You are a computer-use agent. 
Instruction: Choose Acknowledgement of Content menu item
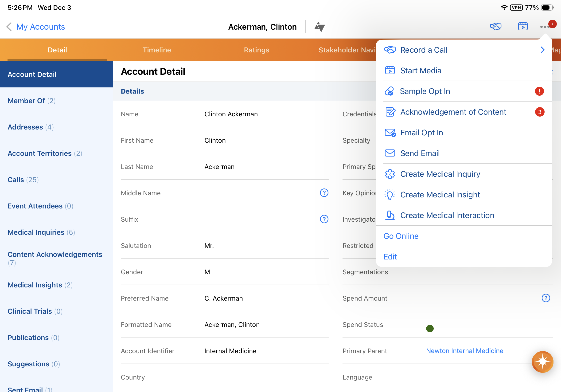[x=453, y=112]
